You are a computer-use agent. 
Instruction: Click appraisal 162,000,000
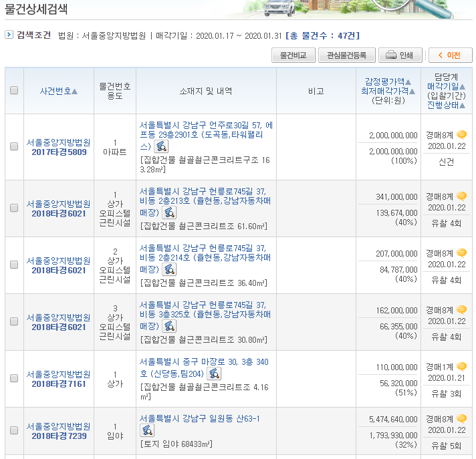pos(396,311)
